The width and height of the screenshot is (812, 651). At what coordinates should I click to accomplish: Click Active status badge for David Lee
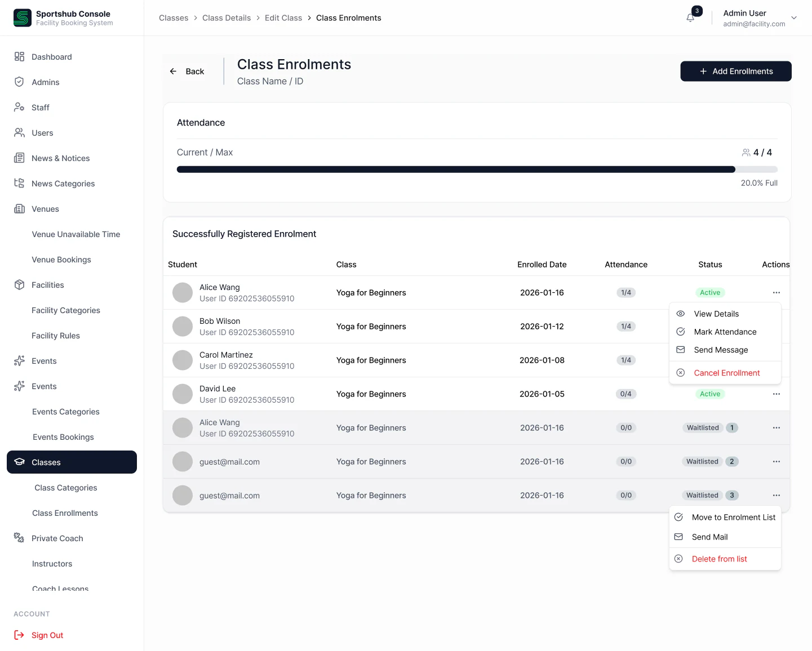pos(710,394)
